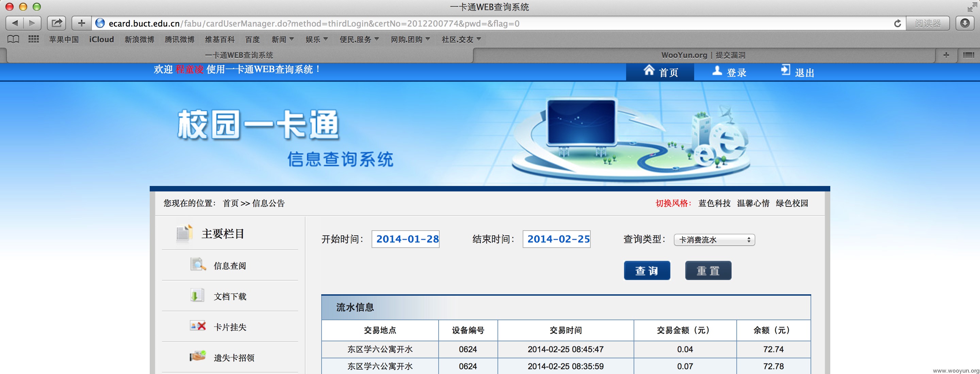The height and width of the screenshot is (374, 980).
Task: Switch to the WooYun.org tab
Action: [x=703, y=55]
